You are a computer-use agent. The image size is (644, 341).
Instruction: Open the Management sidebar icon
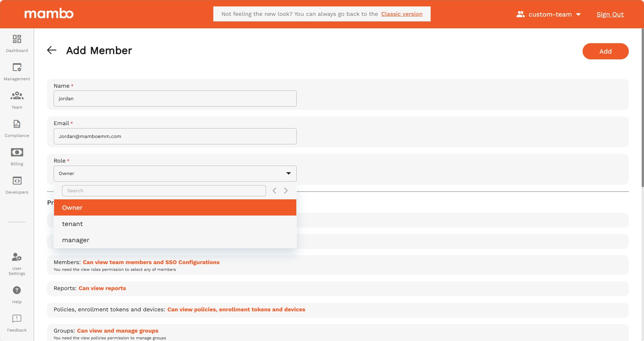tap(17, 67)
